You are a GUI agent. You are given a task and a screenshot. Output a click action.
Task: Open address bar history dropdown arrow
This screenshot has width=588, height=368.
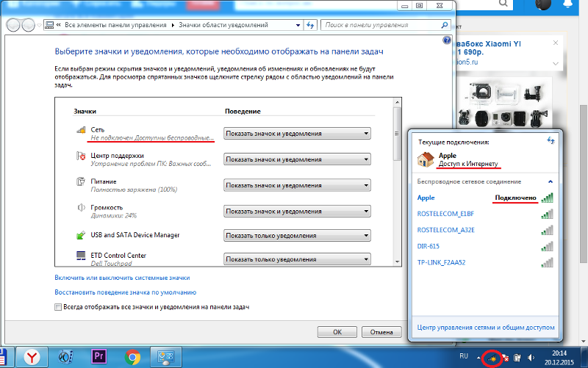[x=298, y=25]
